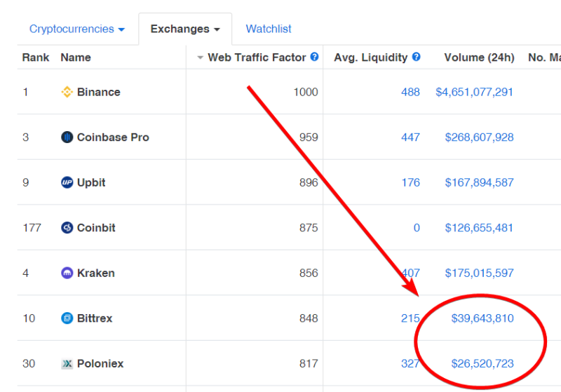
Task: Click Coinbase Pro liquidity value 447
Action: pyautogui.click(x=410, y=137)
